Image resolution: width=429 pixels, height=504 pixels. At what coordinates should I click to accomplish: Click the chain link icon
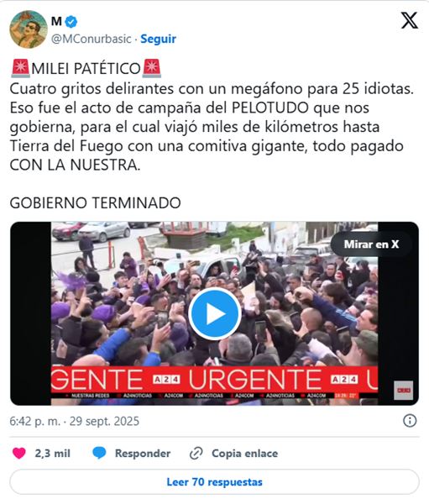196,454
